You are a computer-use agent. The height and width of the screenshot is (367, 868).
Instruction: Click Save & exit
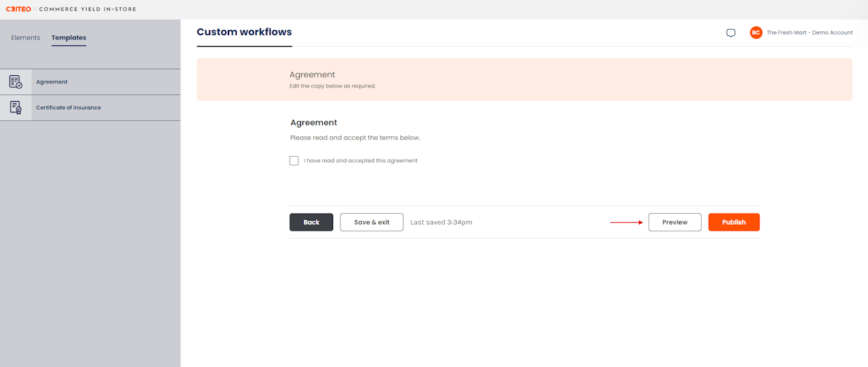point(372,223)
